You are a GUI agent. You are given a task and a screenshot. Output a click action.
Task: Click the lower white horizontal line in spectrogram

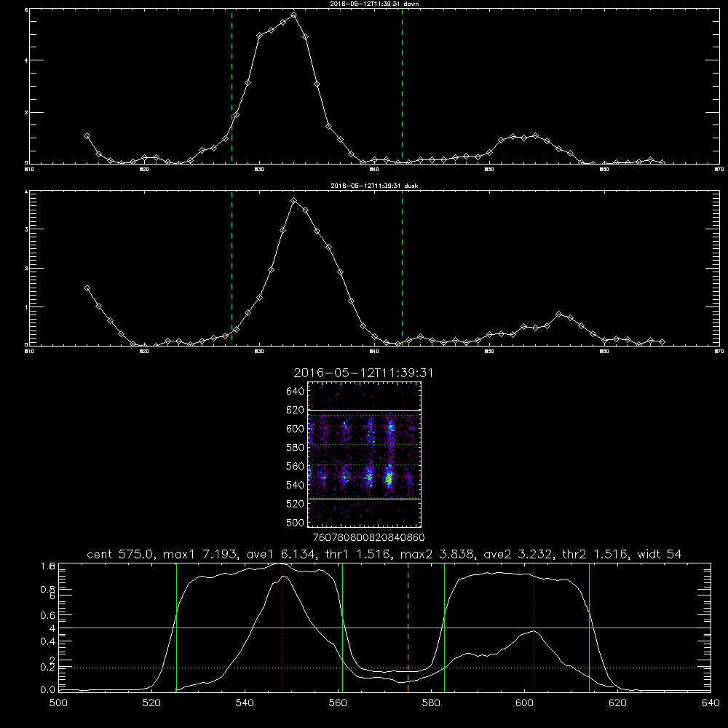click(364, 499)
